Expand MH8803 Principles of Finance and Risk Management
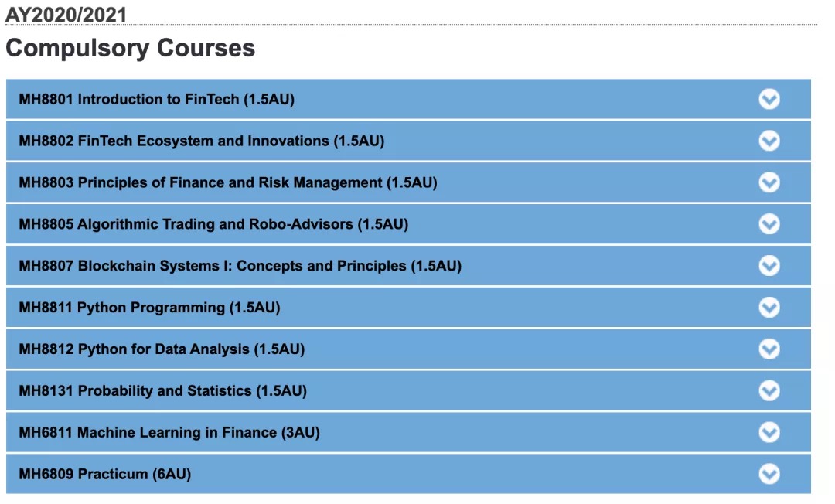Image resolution: width=835 pixels, height=504 pixels. (408, 182)
